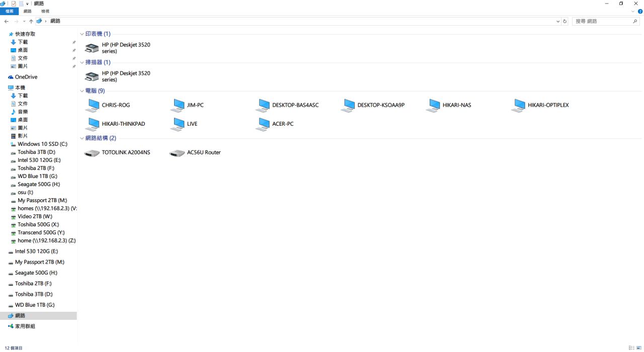
Task: Select the DESKTOP-BAS4ASC computer
Action: tap(287, 105)
